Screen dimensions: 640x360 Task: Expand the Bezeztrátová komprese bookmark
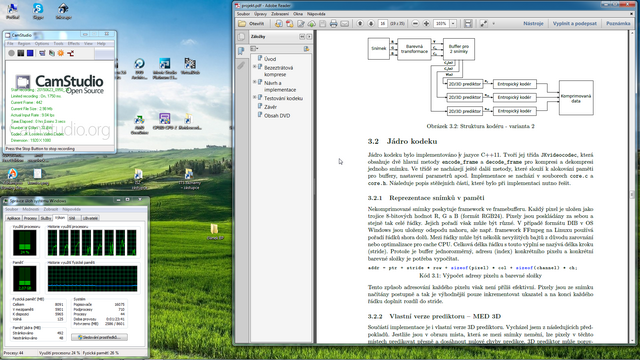(x=255, y=67)
